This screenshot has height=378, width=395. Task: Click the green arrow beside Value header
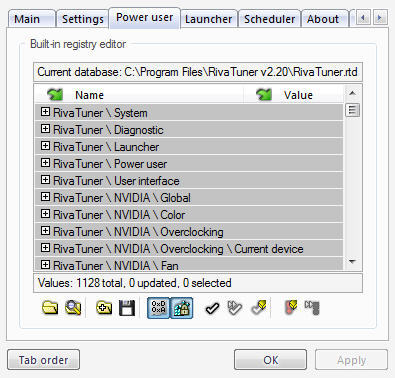(264, 95)
